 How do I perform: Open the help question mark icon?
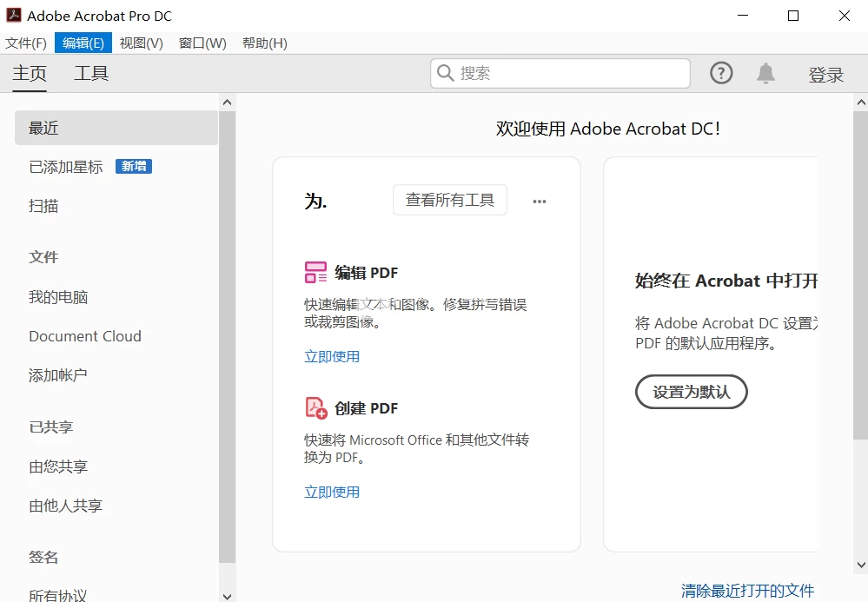point(721,73)
